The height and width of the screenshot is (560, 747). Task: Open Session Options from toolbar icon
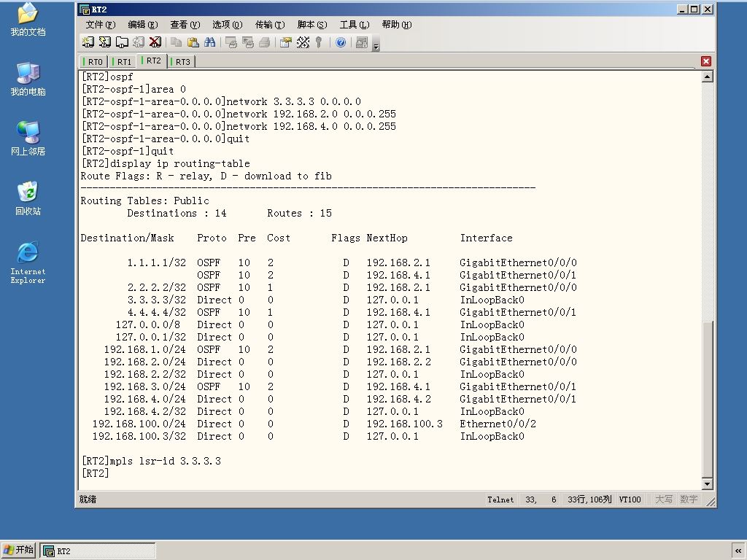pyautogui.click(x=286, y=42)
